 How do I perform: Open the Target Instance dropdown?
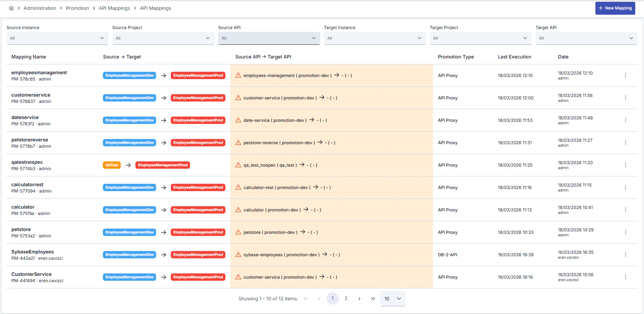(375, 38)
